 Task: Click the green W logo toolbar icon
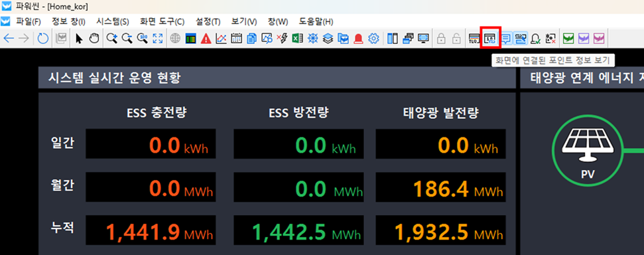(568, 39)
